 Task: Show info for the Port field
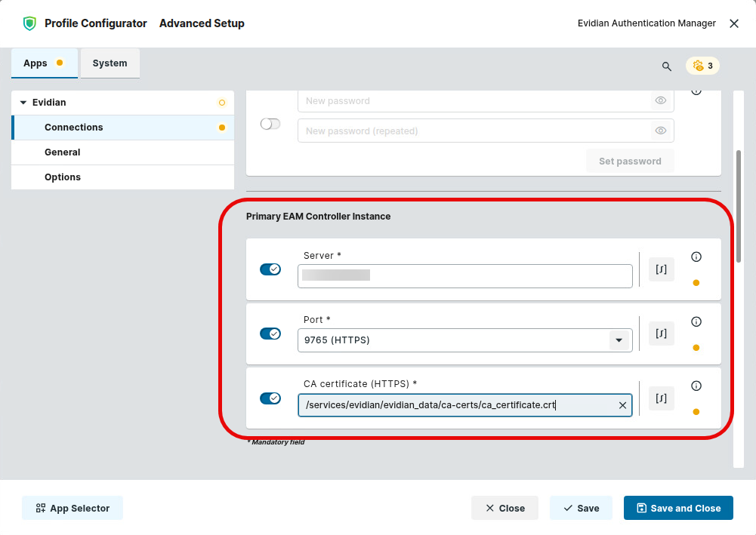click(x=696, y=321)
